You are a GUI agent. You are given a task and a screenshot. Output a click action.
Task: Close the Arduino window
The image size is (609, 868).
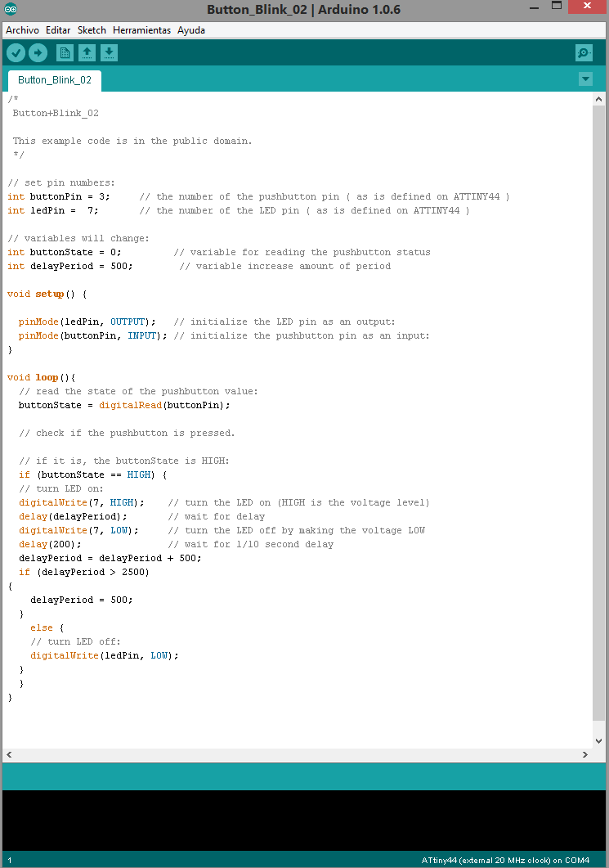[587, 6]
